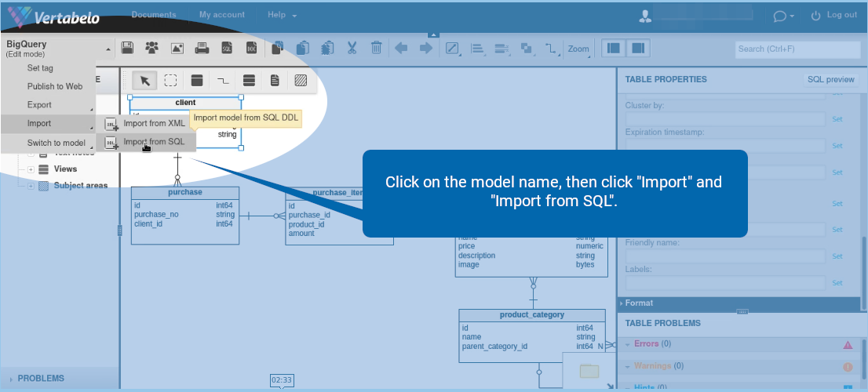Open the Documents page

click(154, 15)
